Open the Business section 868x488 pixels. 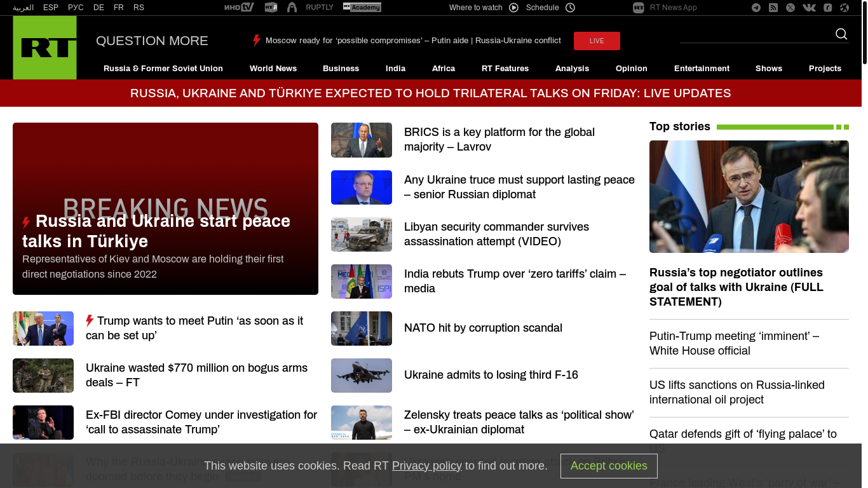341,69
